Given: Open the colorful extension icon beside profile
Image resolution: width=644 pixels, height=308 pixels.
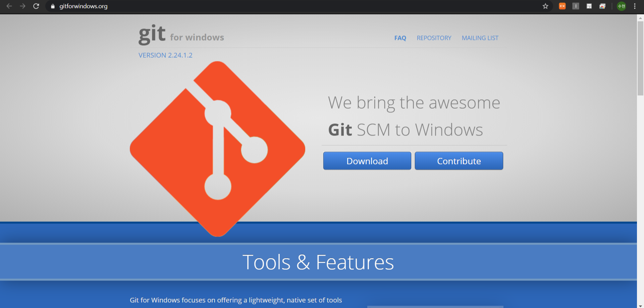Looking at the screenshot, I should [602, 6].
